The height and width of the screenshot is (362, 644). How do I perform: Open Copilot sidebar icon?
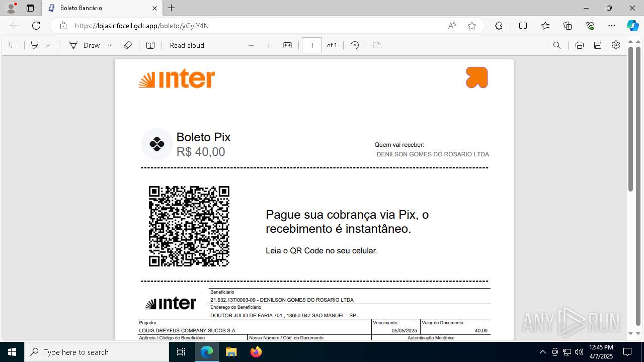pos(632,26)
